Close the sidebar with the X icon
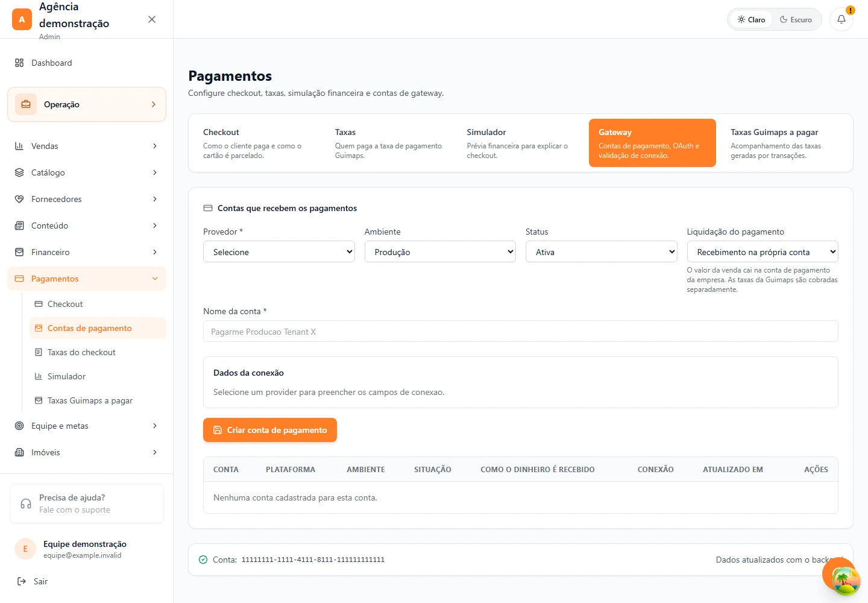Viewport: 868px width, 603px height. coord(152,19)
